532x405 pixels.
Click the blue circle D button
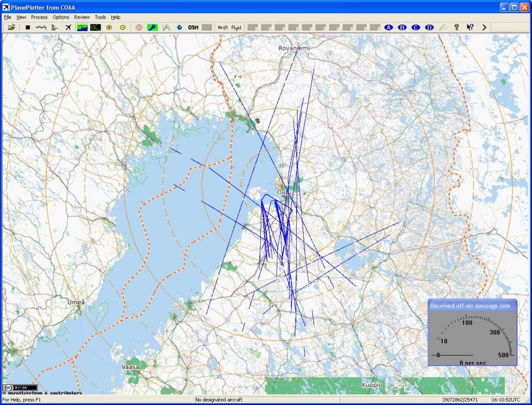click(429, 28)
